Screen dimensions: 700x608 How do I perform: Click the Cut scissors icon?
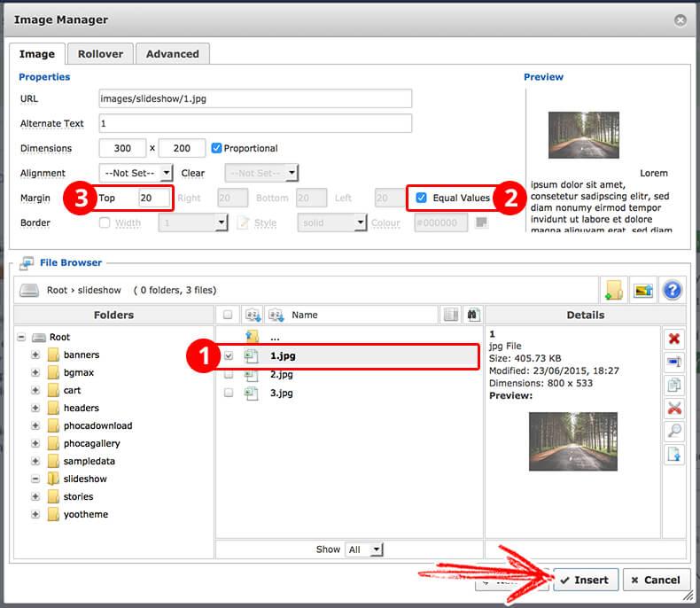coord(674,407)
